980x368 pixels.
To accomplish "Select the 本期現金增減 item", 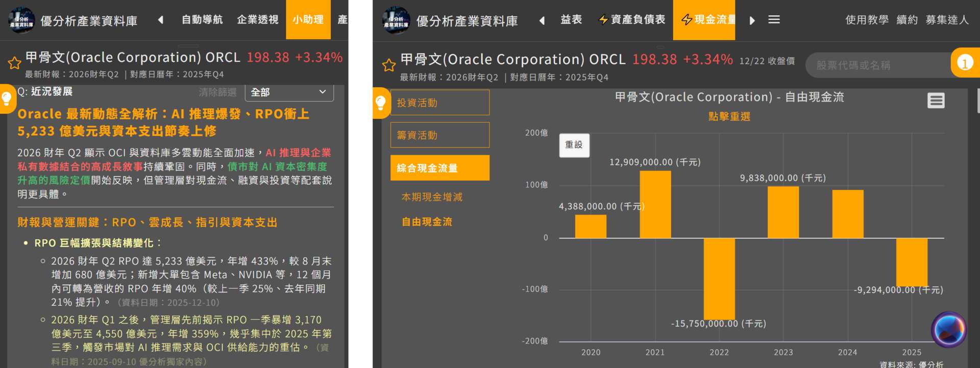I will click(x=432, y=197).
